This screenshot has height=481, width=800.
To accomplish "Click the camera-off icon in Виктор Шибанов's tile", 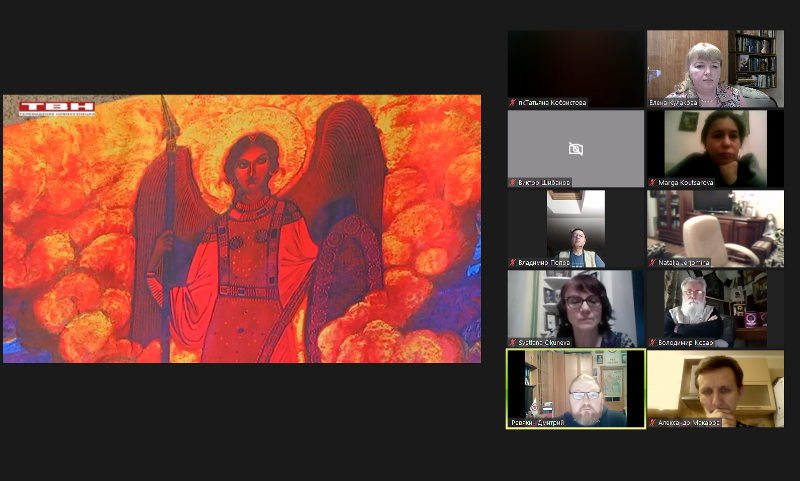I will click(x=576, y=149).
